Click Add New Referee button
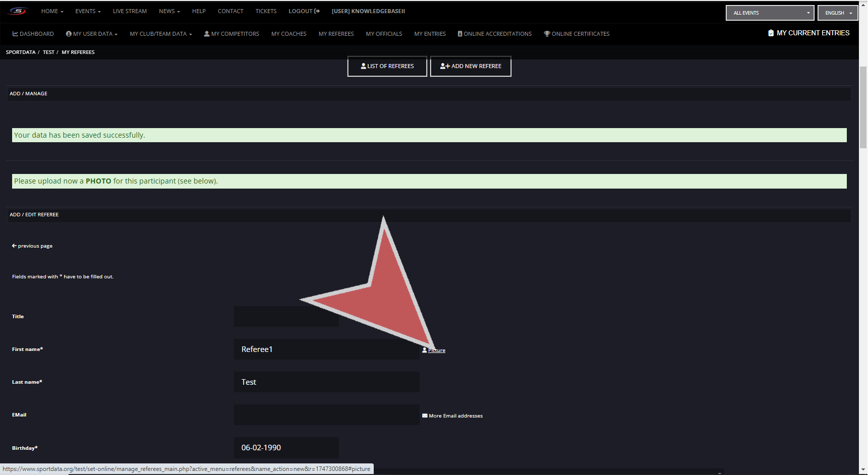The width and height of the screenshot is (868, 475). click(x=471, y=66)
